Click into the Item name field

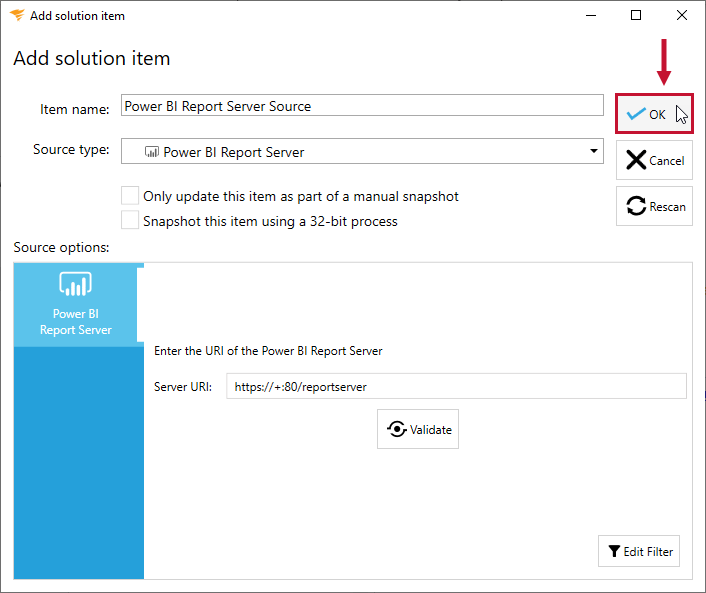362,105
